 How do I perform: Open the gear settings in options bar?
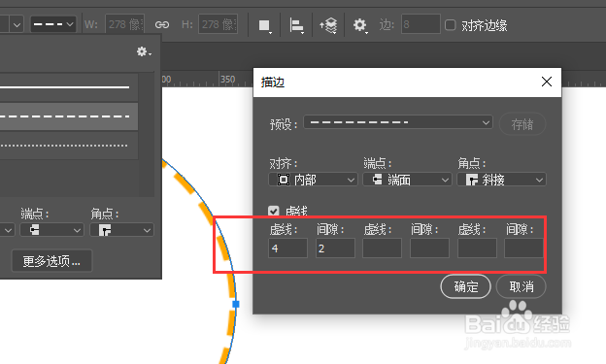[x=359, y=25]
